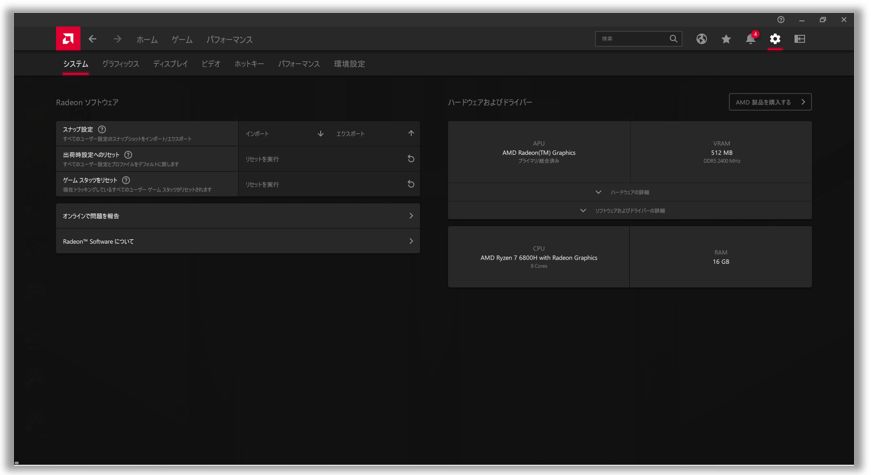Click help icon next to スナップ設定

[102, 129]
